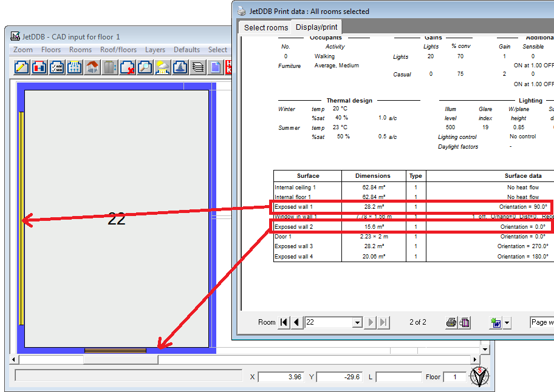Go to the first room record
The width and height of the screenshot is (554, 392).
284,322
